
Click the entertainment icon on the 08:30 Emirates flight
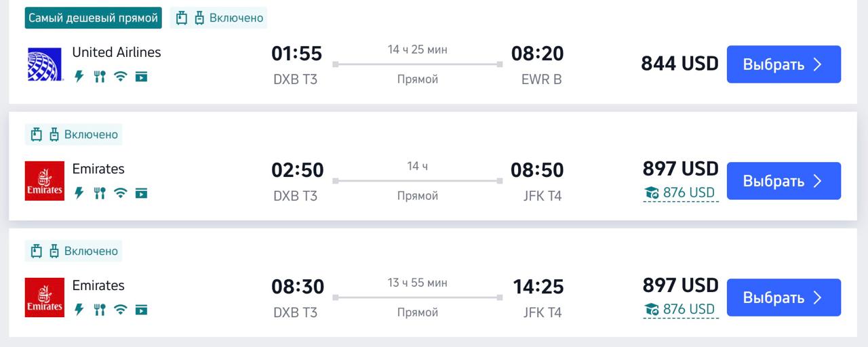point(141,310)
